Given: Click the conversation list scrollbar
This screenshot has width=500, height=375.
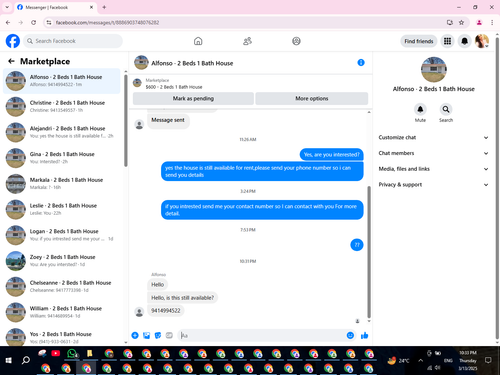Looking at the screenshot, I should 126,120.
